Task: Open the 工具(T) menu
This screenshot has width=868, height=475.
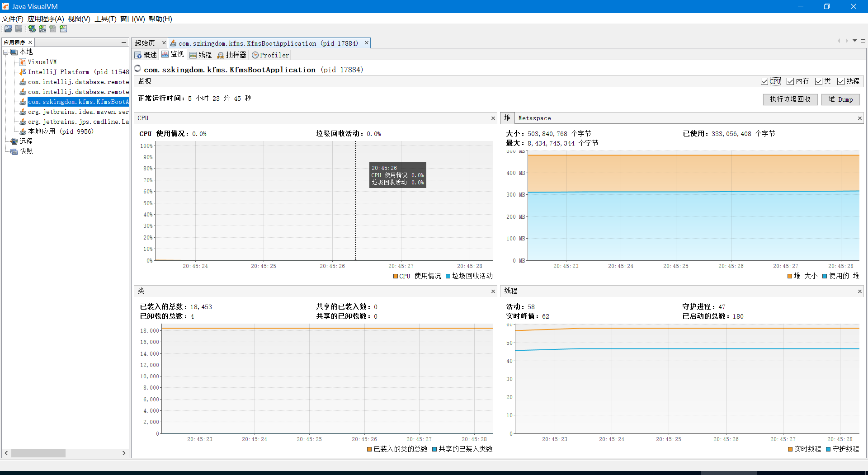Action: tap(105, 19)
